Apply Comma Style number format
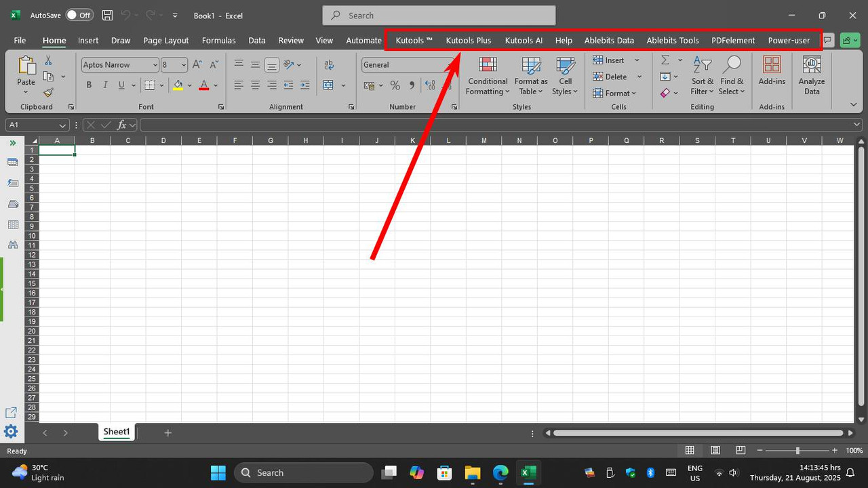868x488 pixels. tap(412, 85)
